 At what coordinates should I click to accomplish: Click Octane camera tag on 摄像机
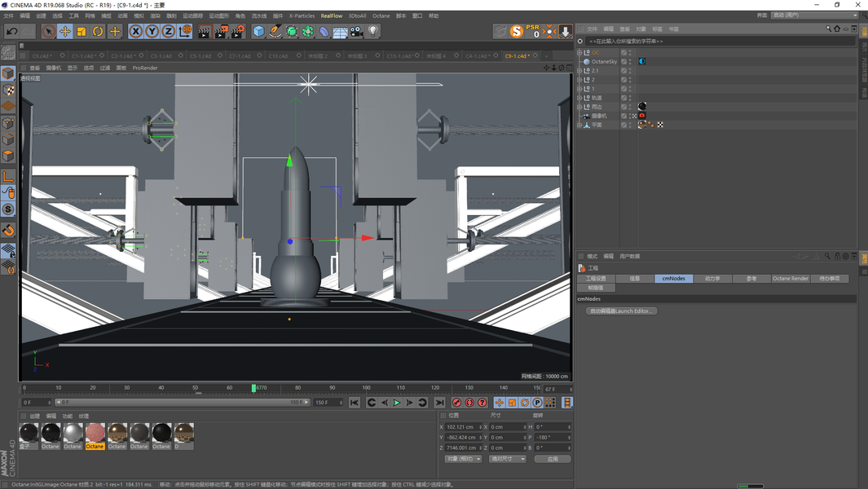(x=642, y=116)
